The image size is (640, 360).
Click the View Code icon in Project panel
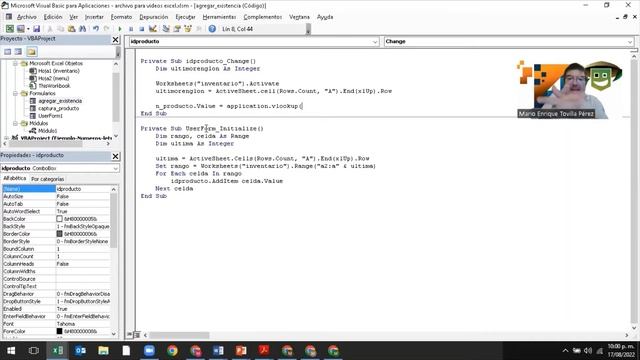(8, 51)
